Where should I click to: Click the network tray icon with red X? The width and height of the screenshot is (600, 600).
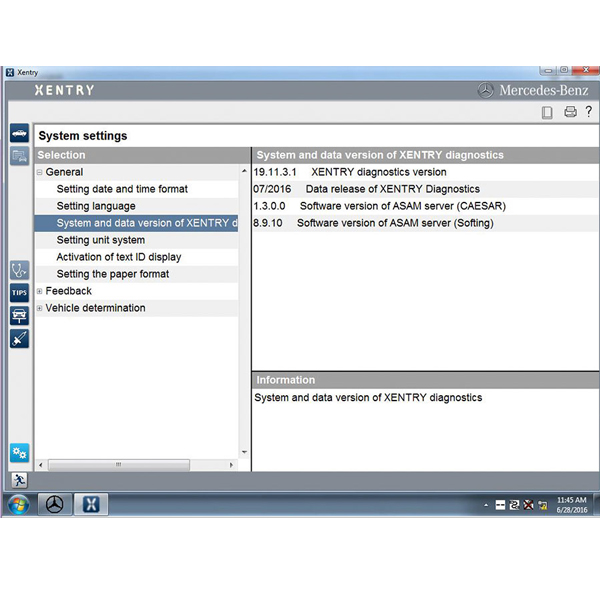[x=528, y=505]
